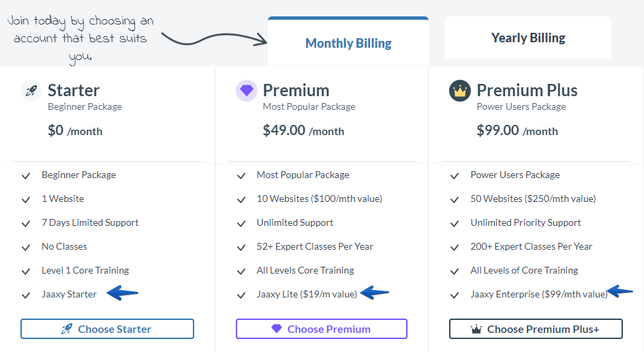Screen dimensions: 644x352
Task: Click rocket icon in Choose Starter button
Action: (67, 329)
